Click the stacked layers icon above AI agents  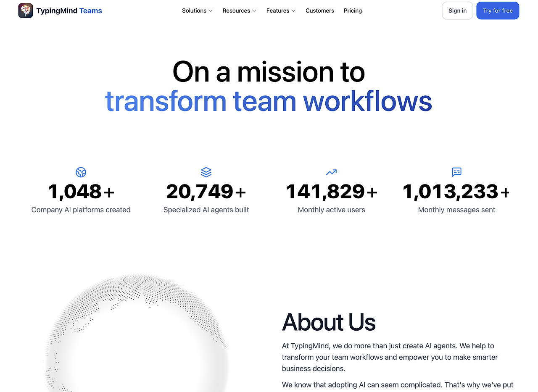[x=206, y=172]
